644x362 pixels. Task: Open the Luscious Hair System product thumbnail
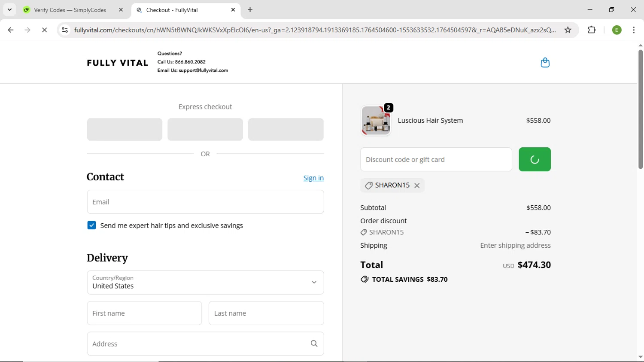376,121
